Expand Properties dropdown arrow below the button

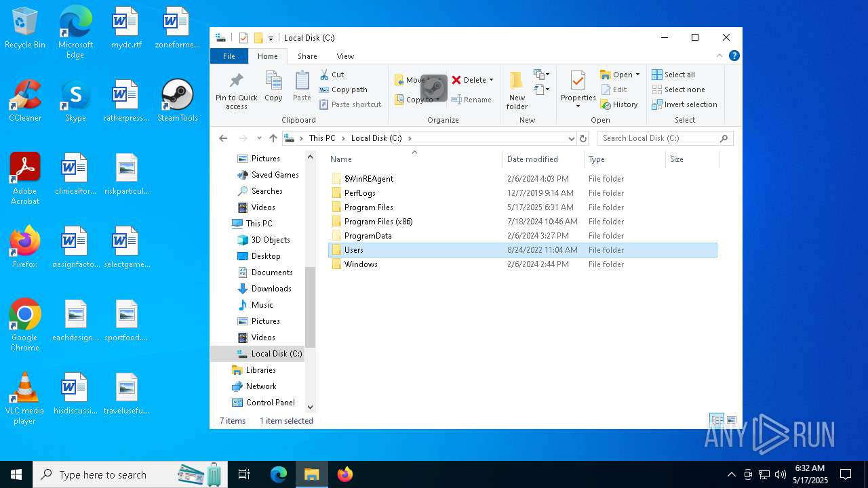pos(578,106)
